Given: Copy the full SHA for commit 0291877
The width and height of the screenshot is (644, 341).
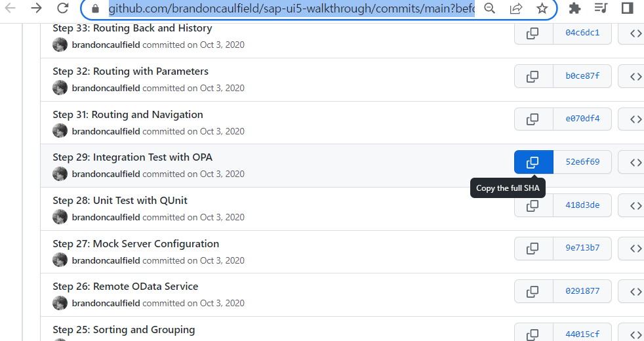Looking at the screenshot, I should (x=534, y=291).
